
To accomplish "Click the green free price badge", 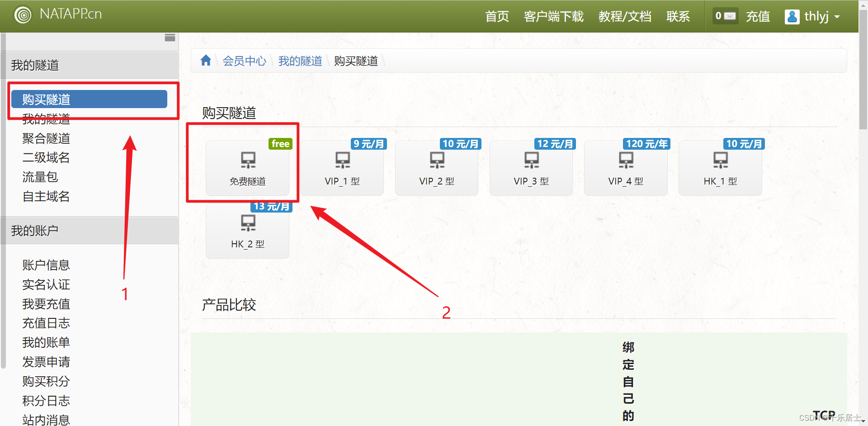I will [x=280, y=144].
